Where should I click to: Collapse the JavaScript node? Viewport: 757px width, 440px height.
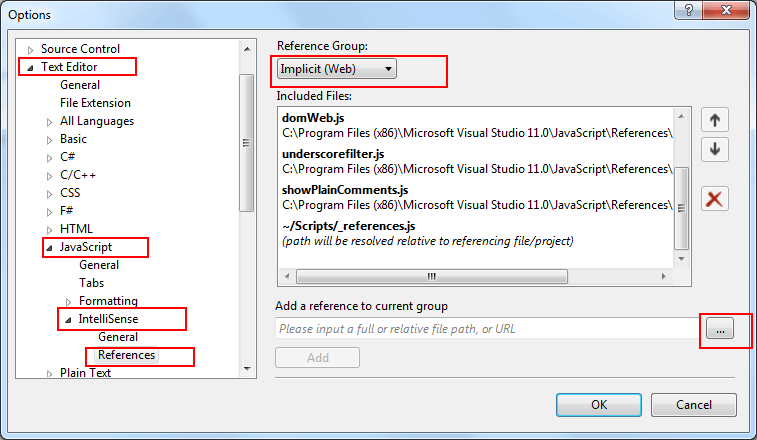tap(49, 248)
